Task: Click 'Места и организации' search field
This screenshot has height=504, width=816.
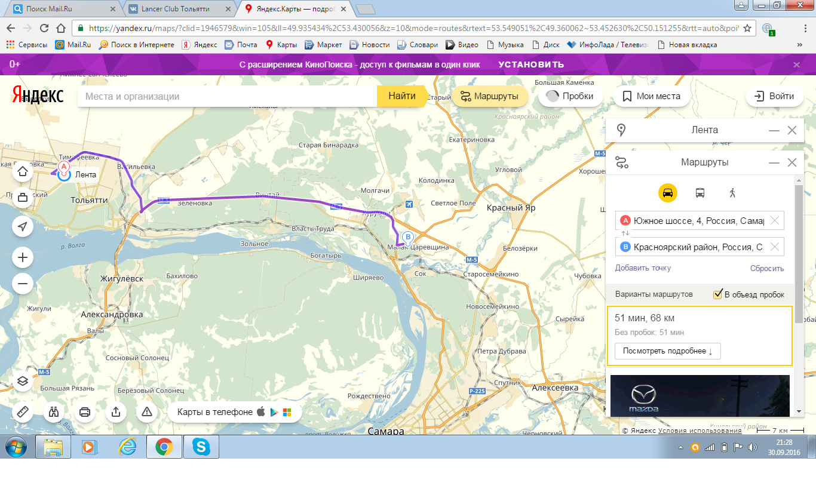Action: pos(227,96)
